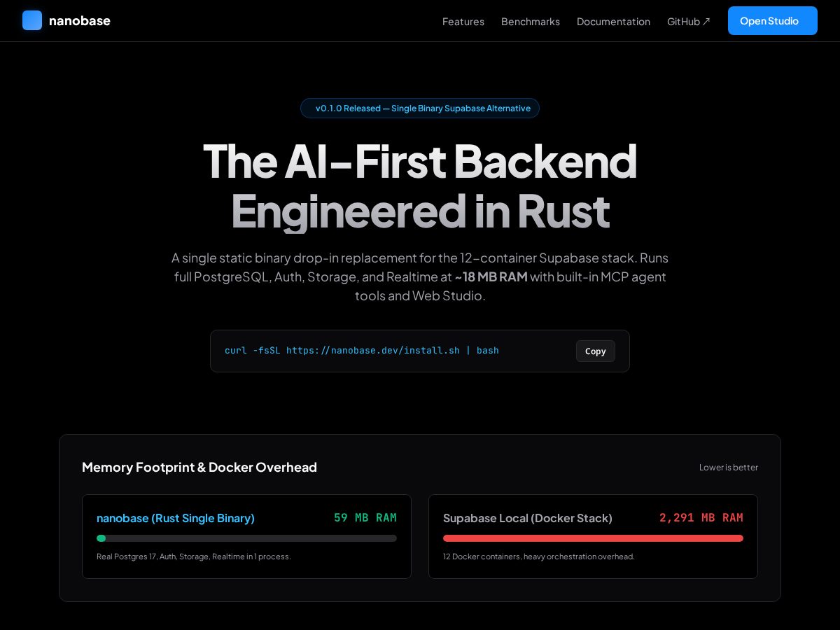
Task: Click the 59 MB RAM value
Action: click(x=365, y=518)
